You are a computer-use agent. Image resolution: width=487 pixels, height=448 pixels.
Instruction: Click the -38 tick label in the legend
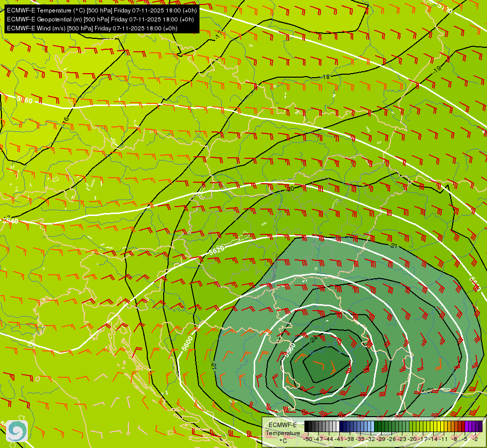tap(350, 439)
